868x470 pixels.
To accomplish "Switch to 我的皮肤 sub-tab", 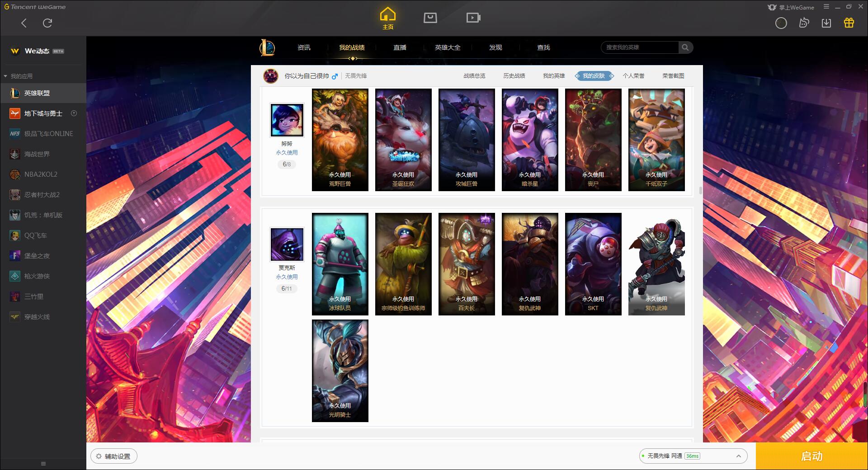I will (x=594, y=76).
